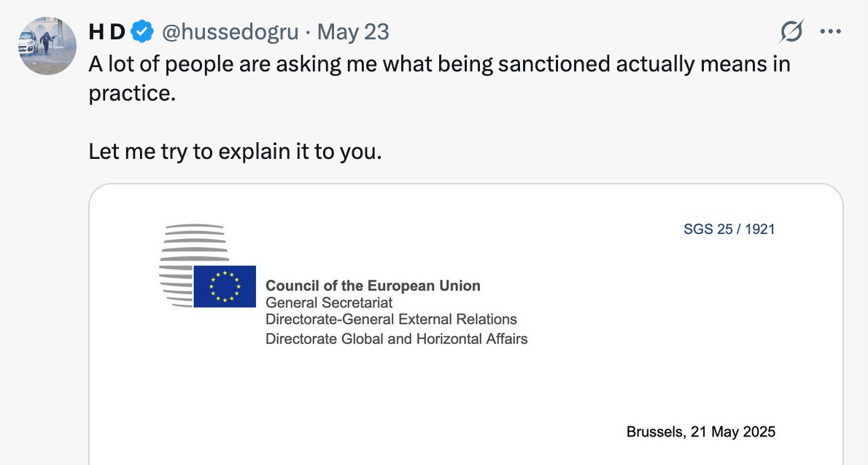The width and height of the screenshot is (868, 465).
Task: Click the word "practice." in the tweet
Action: pos(132,95)
